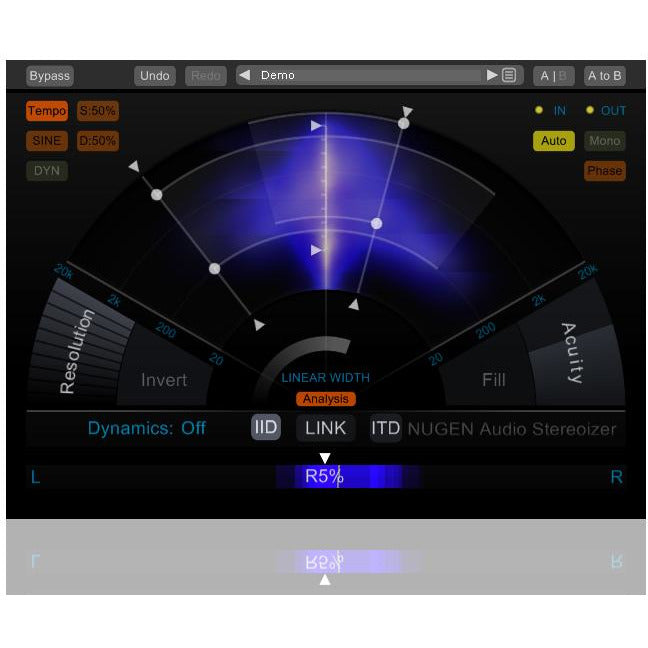
Task: Click the Phase button
Action: pyautogui.click(x=604, y=171)
